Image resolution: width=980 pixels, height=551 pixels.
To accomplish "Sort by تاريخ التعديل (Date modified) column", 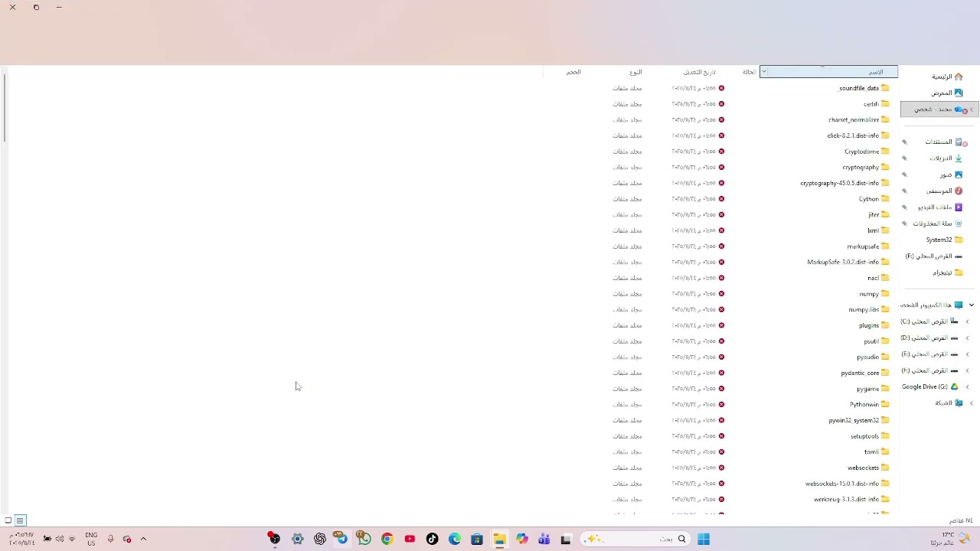I will pos(699,72).
